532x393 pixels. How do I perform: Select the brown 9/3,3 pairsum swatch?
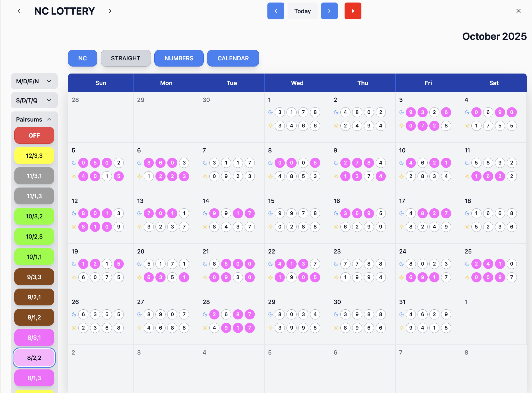[34, 277]
